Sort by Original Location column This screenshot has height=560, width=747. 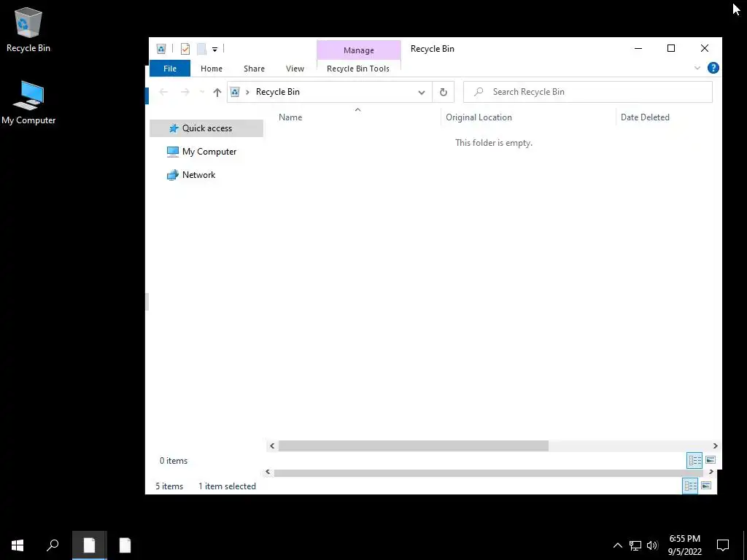point(479,117)
